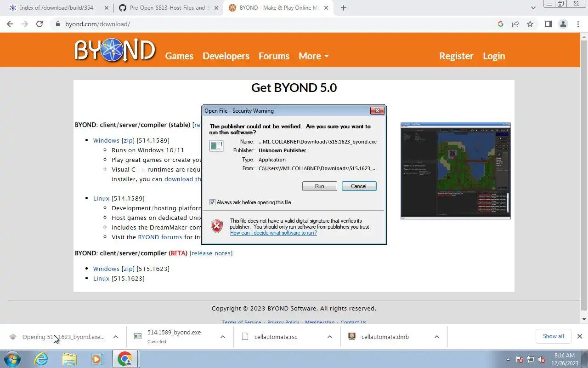Click the Register link
Screen dimensions: 588x368
456,56
